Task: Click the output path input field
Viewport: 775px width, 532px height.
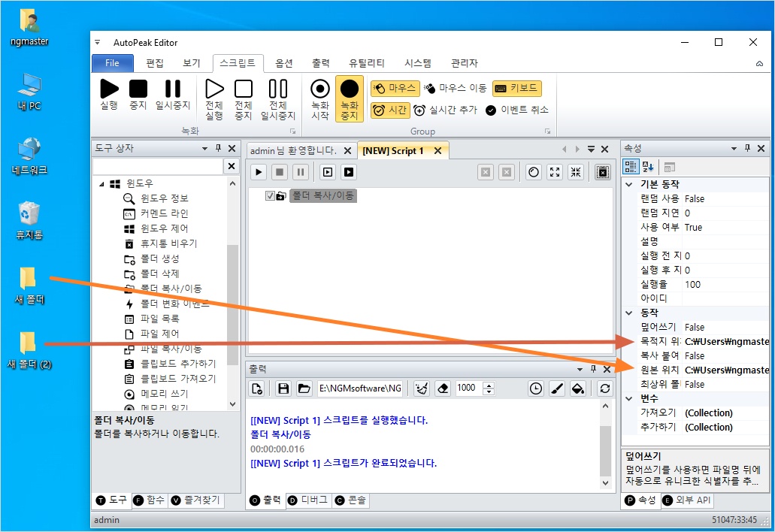Action: (x=360, y=388)
